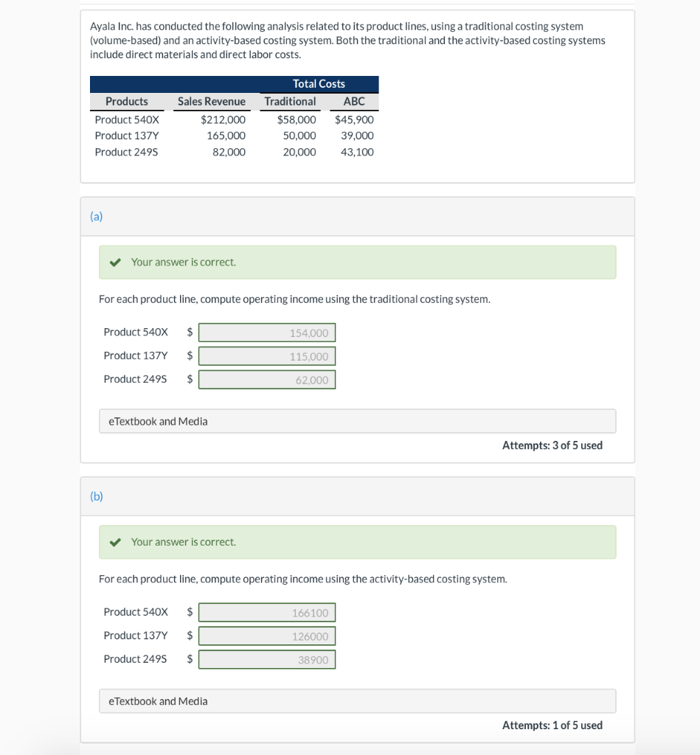Click the (b) section header label
The width and height of the screenshot is (700, 755).
pos(97,496)
